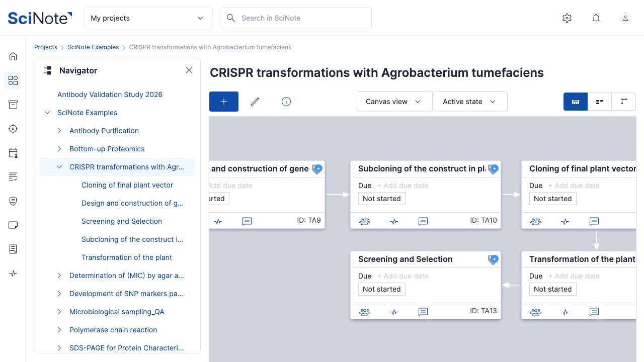Open tag icon on Subcloning task card
This screenshot has height=362, width=644.
pos(494,169)
